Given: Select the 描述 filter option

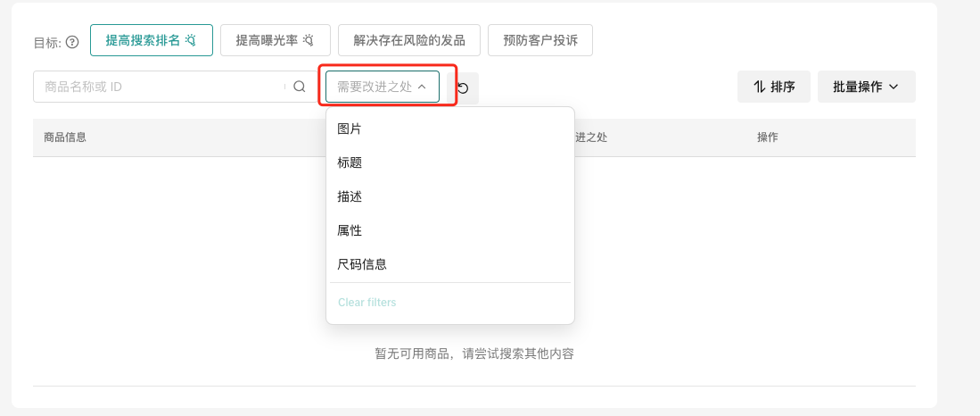Looking at the screenshot, I should 350,196.
